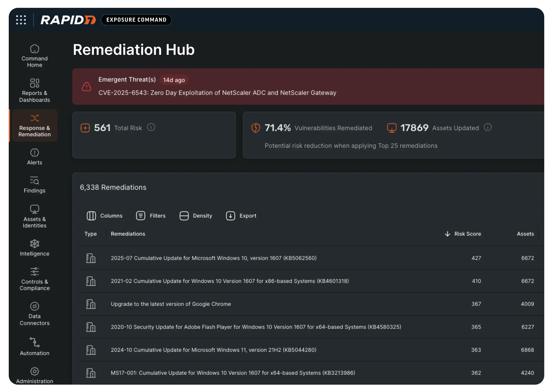Open 2021-02 Cumulative Update KB4601318 remediation
This screenshot has height=392, width=553.
(x=230, y=281)
